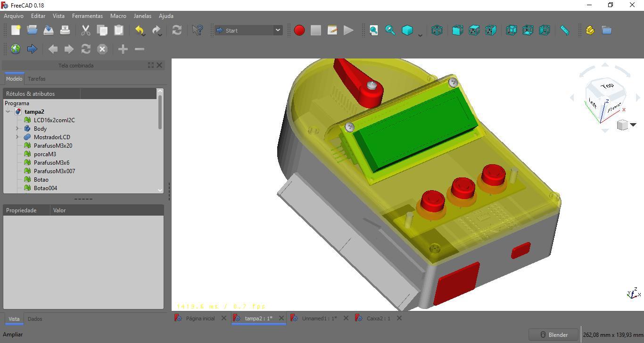The width and height of the screenshot is (644, 343).
Task: Stop macro recording with the square icon
Action: (x=316, y=30)
